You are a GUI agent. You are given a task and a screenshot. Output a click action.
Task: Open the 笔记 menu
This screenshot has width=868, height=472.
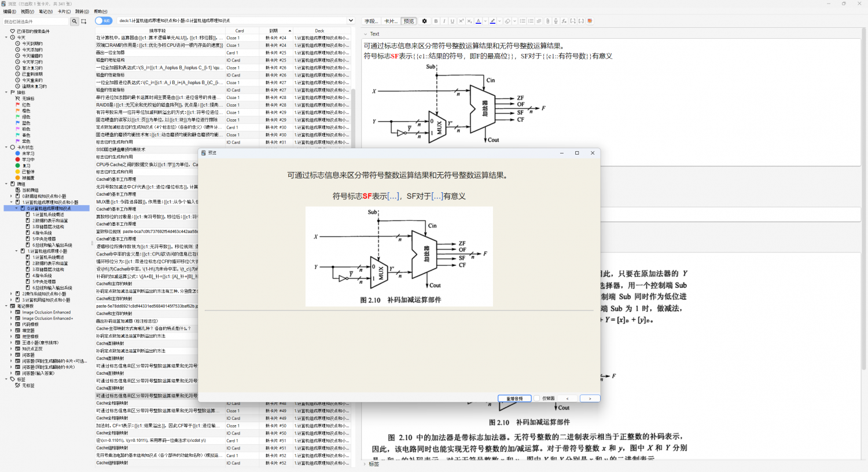coord(46,12)
